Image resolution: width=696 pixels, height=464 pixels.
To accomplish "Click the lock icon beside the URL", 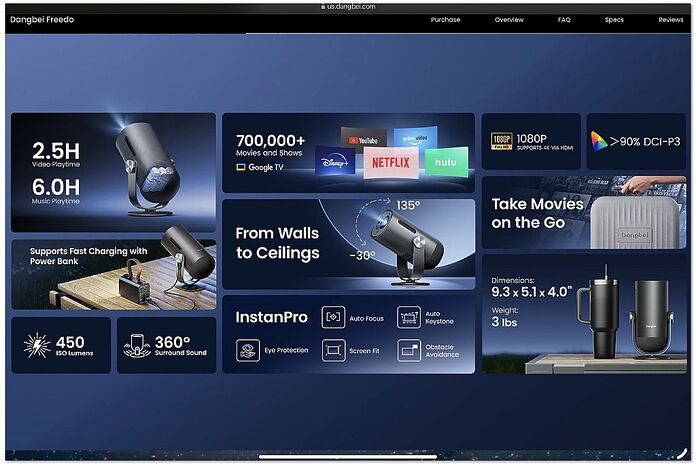I will (323, 7).
